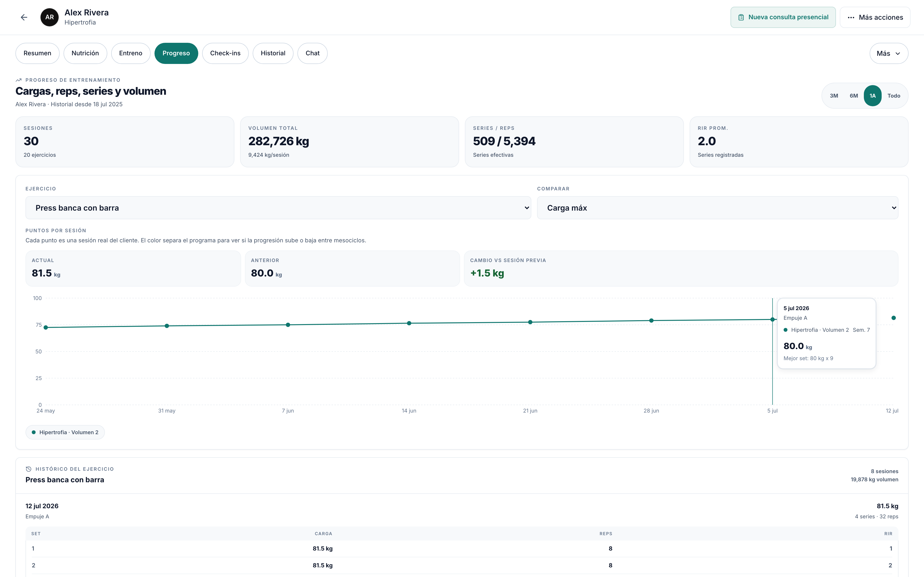The height and width of the screenshot is (577, 924).
Task: Click the trend arrow icon beside Progreso de entrenamiento
Action: coord(18,80)
